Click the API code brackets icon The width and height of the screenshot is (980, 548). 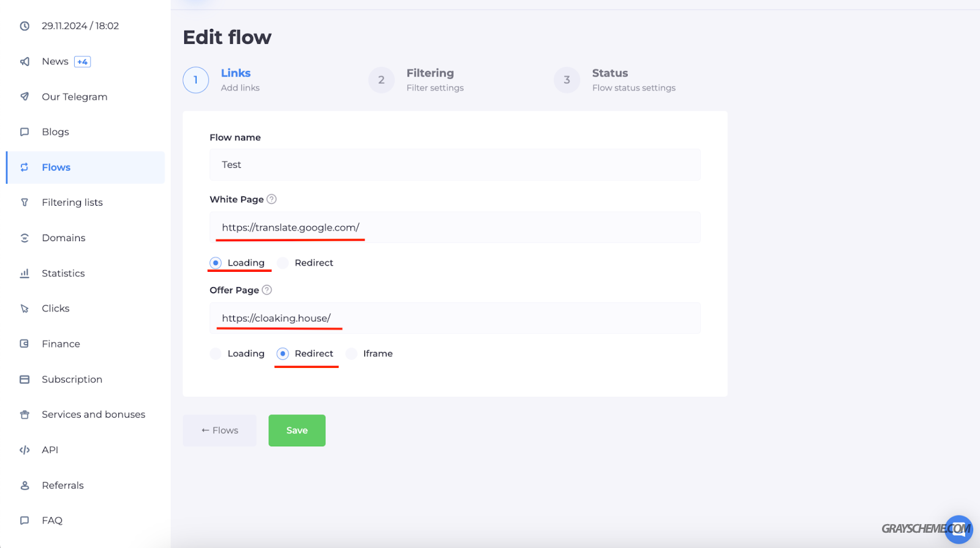(24, 449)
